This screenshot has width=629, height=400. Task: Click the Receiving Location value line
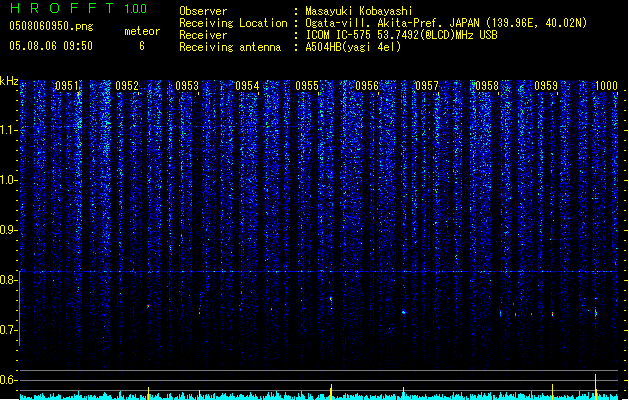[446, 23]
